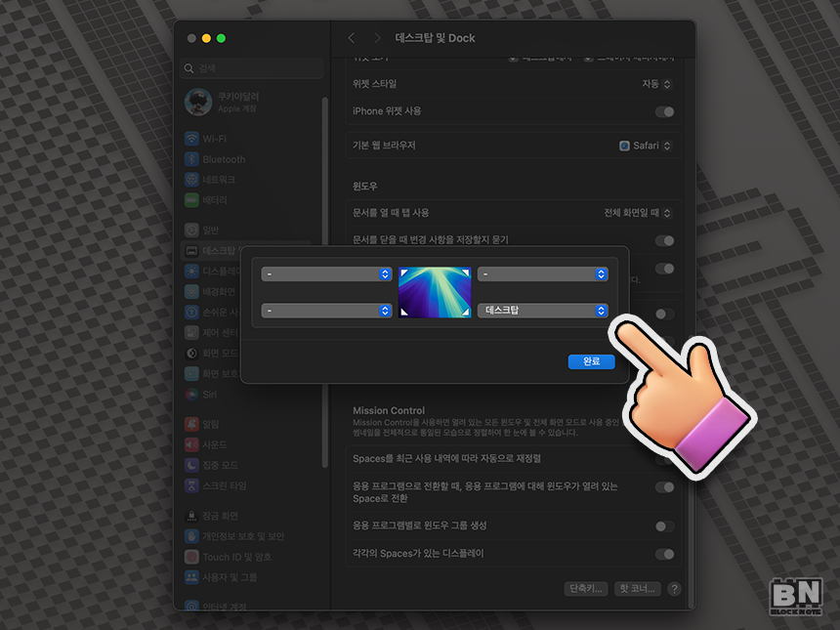Toggle 각각의 Spaces가 있는 디스플레이 switch
840x630 pixels.
click(665, 554)
